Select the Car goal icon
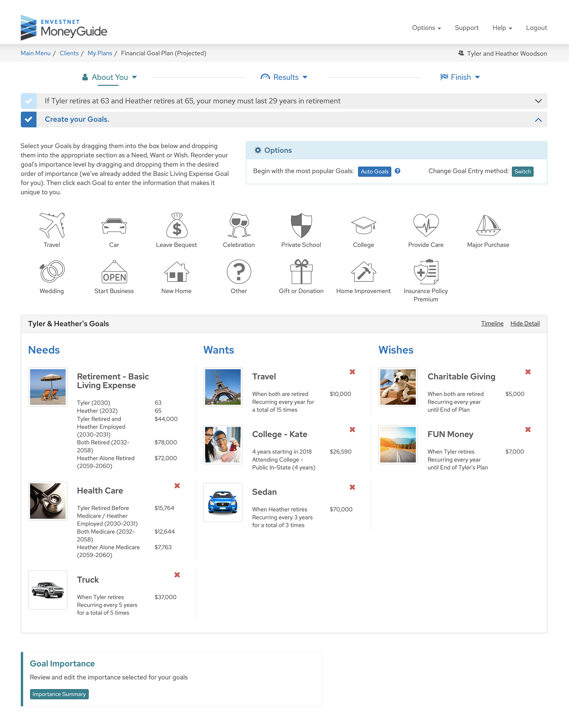This screenshot has height=728, width=569. 114,226
